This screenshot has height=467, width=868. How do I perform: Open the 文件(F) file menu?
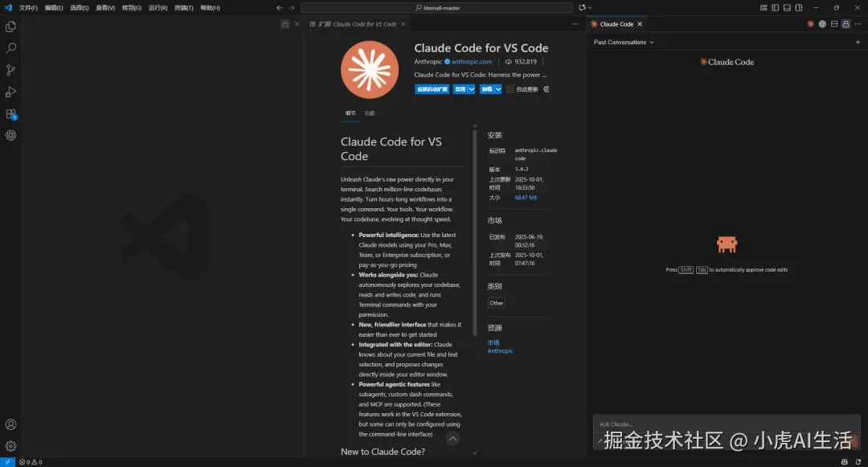(x=28, y=8)
